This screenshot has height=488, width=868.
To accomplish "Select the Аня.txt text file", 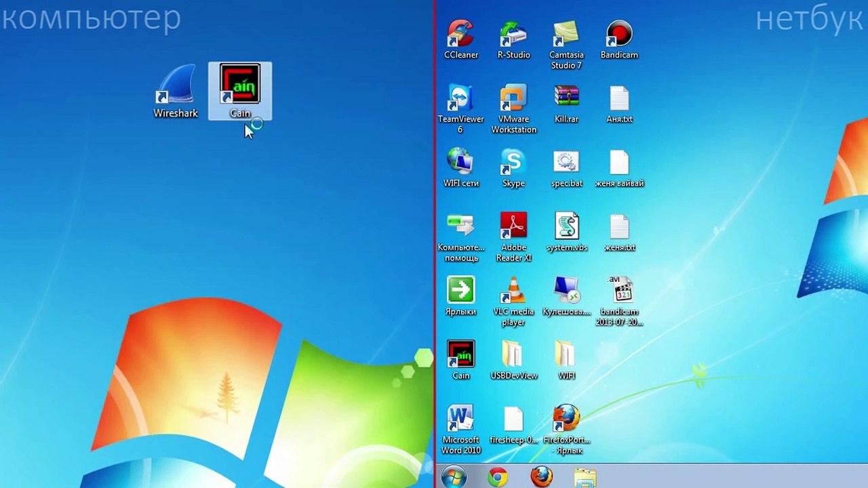I will click(619, 104).
